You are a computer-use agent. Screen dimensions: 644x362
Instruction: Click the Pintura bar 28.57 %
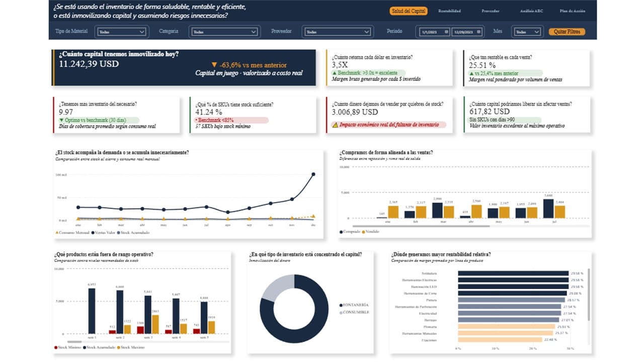pyautogui.click(x=512, y=300)
